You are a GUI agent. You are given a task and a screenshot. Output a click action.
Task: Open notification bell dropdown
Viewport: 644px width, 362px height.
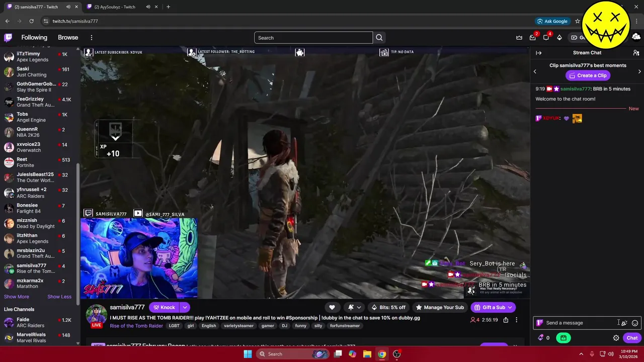(x=354, y=307)
